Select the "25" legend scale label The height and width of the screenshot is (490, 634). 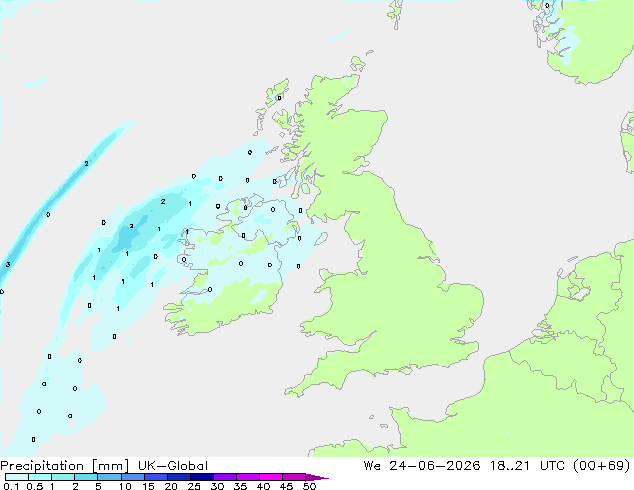coord(194,486)
